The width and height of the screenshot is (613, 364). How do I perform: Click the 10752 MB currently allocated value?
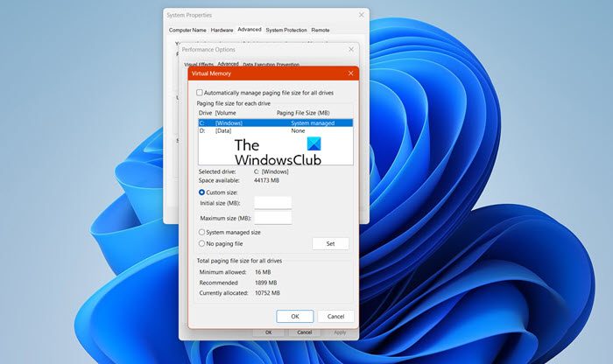[267, 293]
